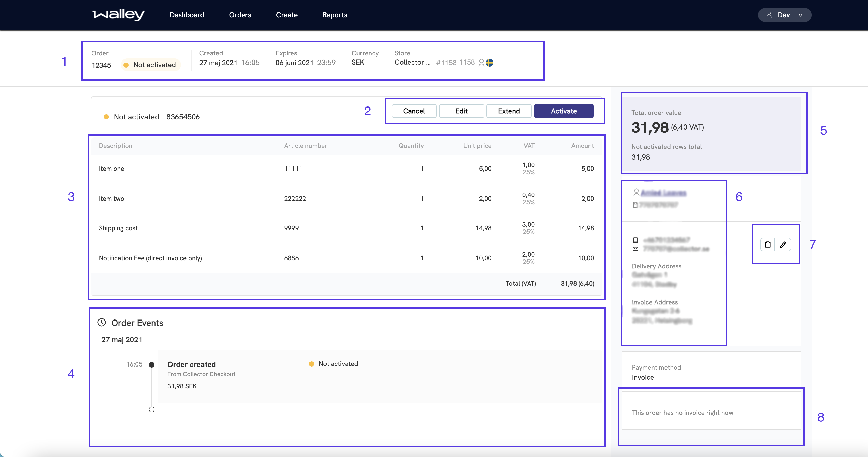Screen dimensions: 868x457
Task: Click the expiry date 06 juni 2021
Action: [x=294, y=63]
